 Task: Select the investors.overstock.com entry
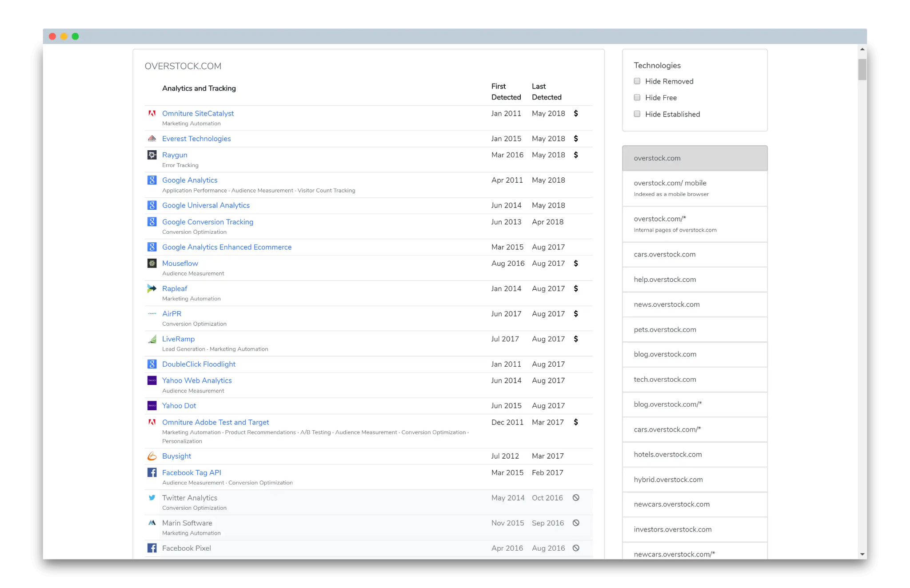pos(695,529)
